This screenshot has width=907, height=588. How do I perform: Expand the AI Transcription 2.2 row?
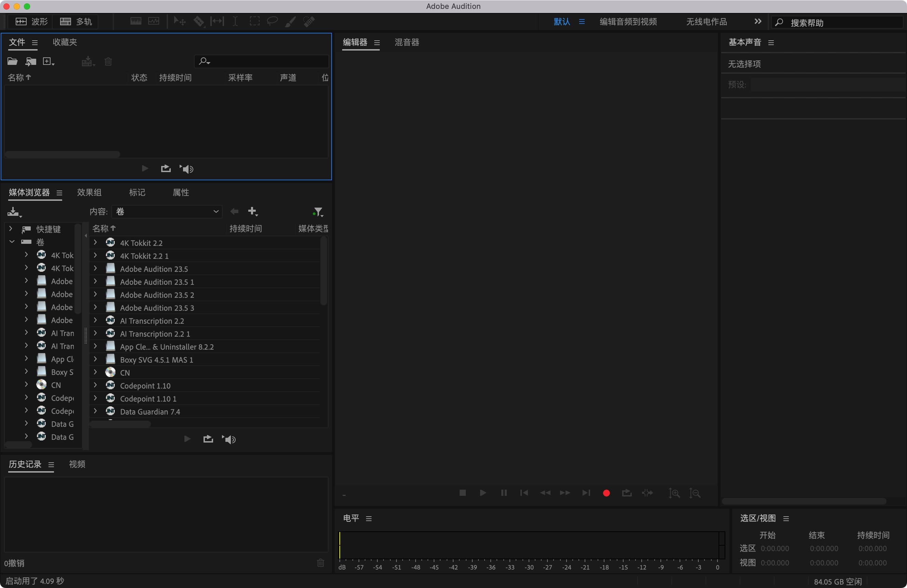tap(95, 320)
